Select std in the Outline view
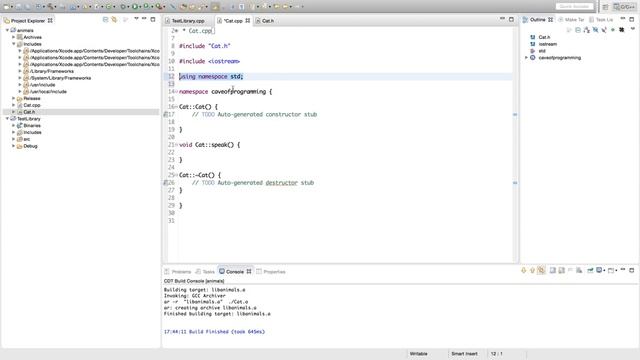 pos(542,51)
